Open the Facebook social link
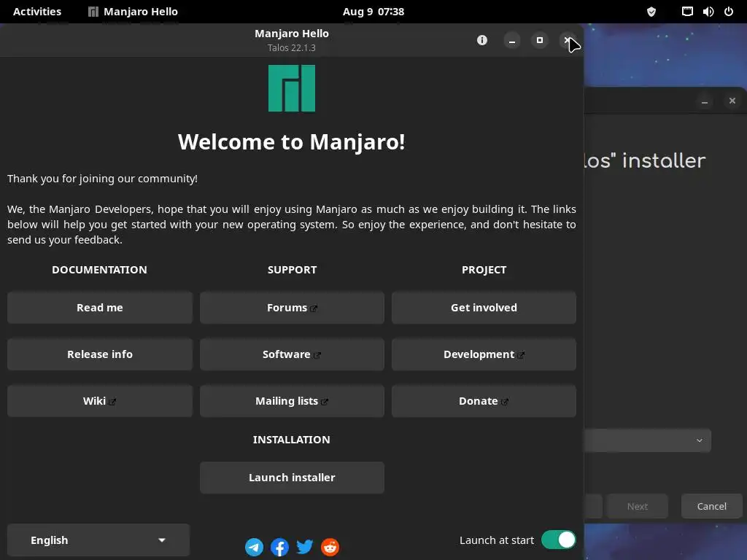This screenshot has width=747, height=560. 279,547
